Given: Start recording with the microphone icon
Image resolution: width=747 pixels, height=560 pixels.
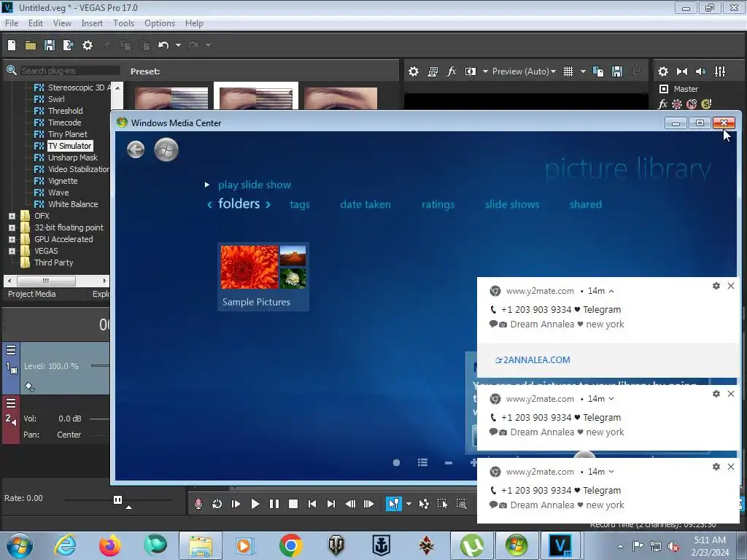Looking at the screenshot, I should [198, 504].
